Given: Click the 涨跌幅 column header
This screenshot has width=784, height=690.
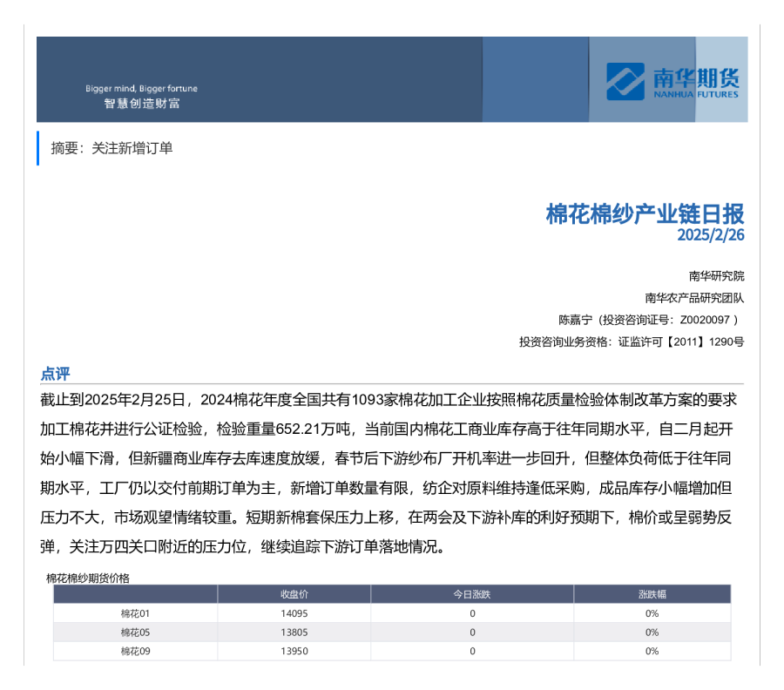Looking at the screenshot, I should 652,594.
